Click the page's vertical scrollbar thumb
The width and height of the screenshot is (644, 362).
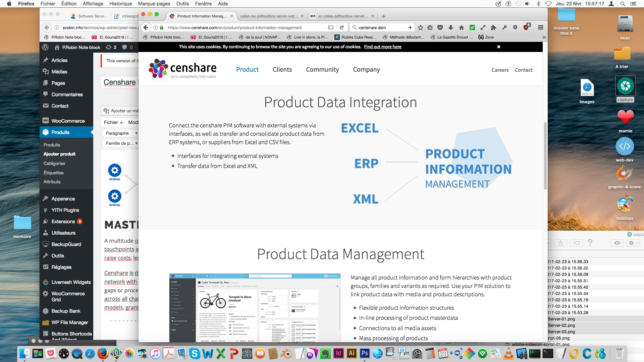pos(545,156)
